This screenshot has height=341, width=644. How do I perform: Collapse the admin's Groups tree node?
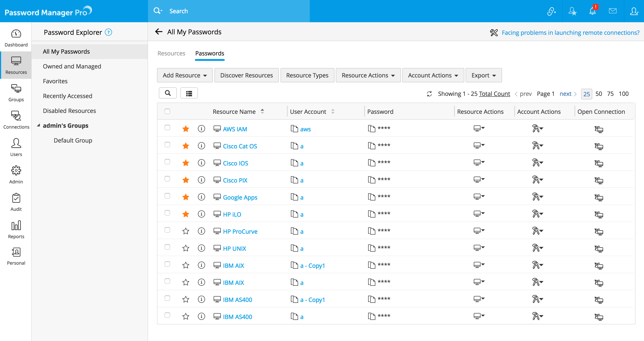pyautogui.click(x=38, y=125)
